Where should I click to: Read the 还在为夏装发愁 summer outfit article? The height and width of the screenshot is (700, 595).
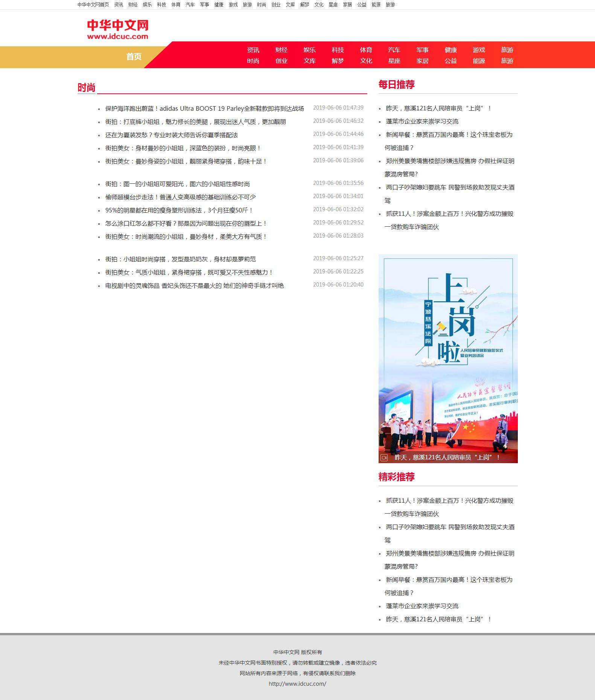171,135
